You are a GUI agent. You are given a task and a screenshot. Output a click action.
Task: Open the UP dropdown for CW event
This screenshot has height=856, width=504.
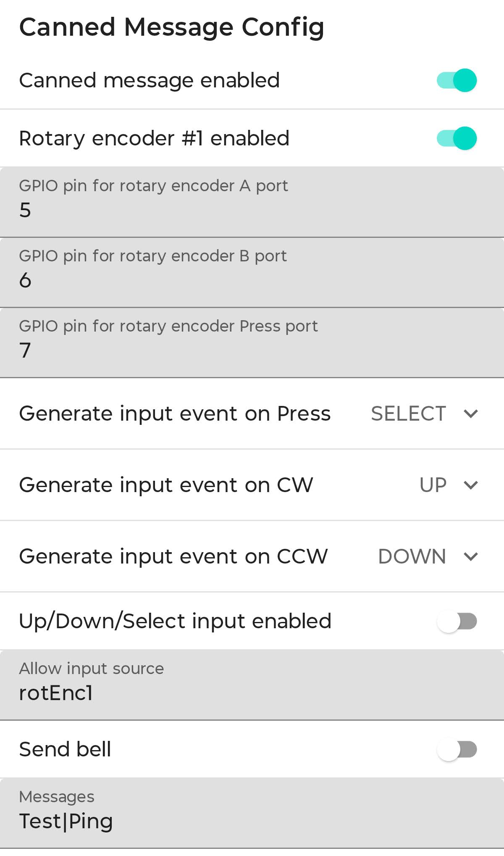[433, 485]
